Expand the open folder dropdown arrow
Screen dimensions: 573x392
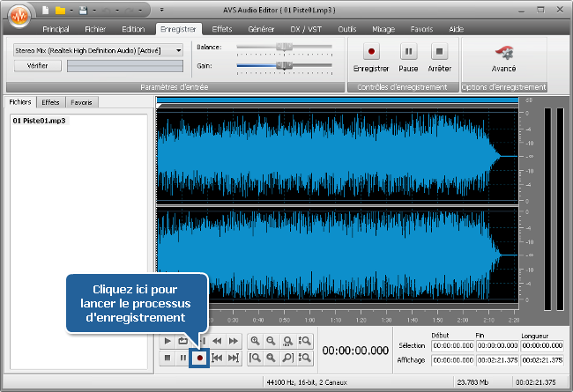[71, 11]
